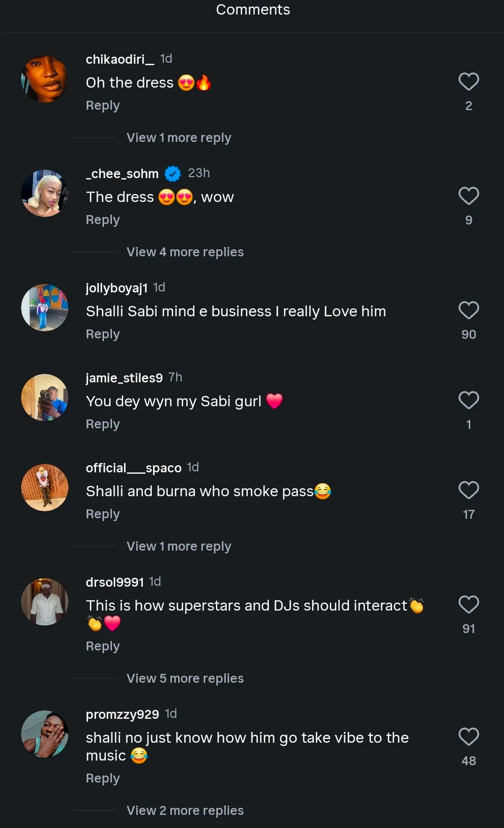This screenshot has width=504, height=828.
Task: Like drsol9991's superstars and DJs comment
Action: [x=468, y=605]
